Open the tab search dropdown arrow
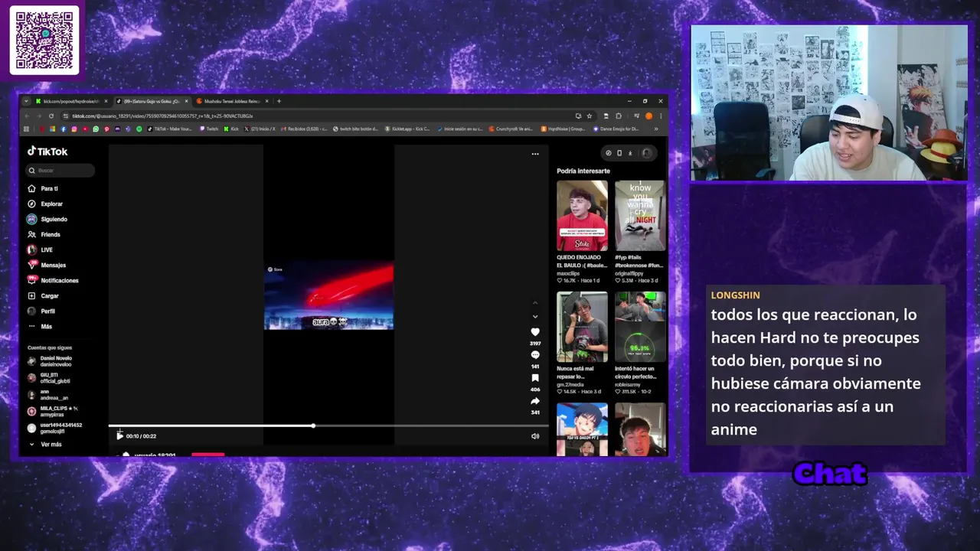980x551 pixels. coord(26,101)
